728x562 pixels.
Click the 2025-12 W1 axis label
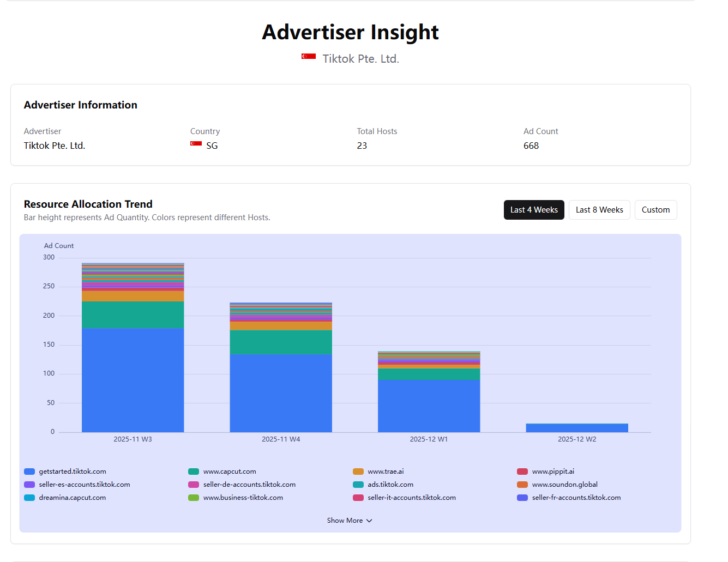coord(429,439)
